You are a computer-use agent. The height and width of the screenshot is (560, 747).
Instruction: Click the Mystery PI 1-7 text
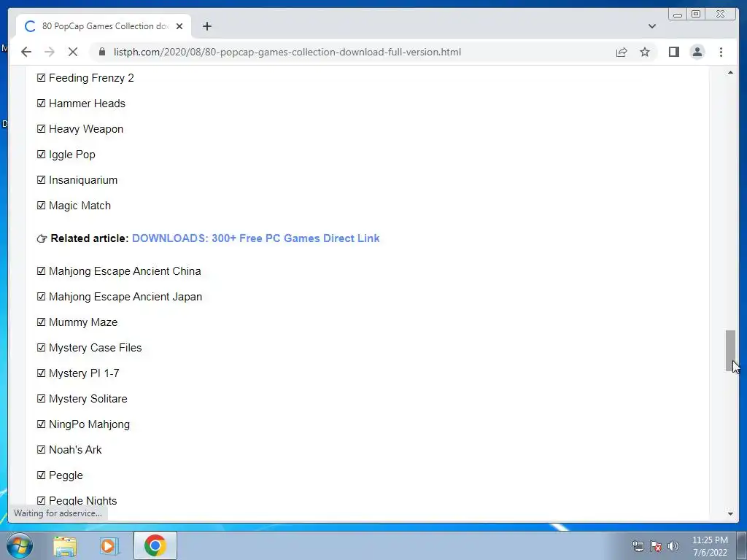coord(84,373)
